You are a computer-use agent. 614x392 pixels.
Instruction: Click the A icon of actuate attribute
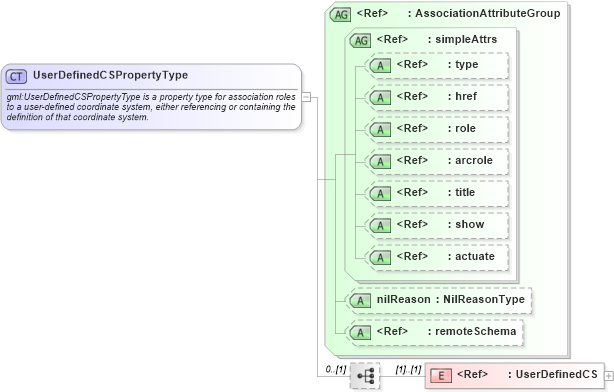[380, 258]
